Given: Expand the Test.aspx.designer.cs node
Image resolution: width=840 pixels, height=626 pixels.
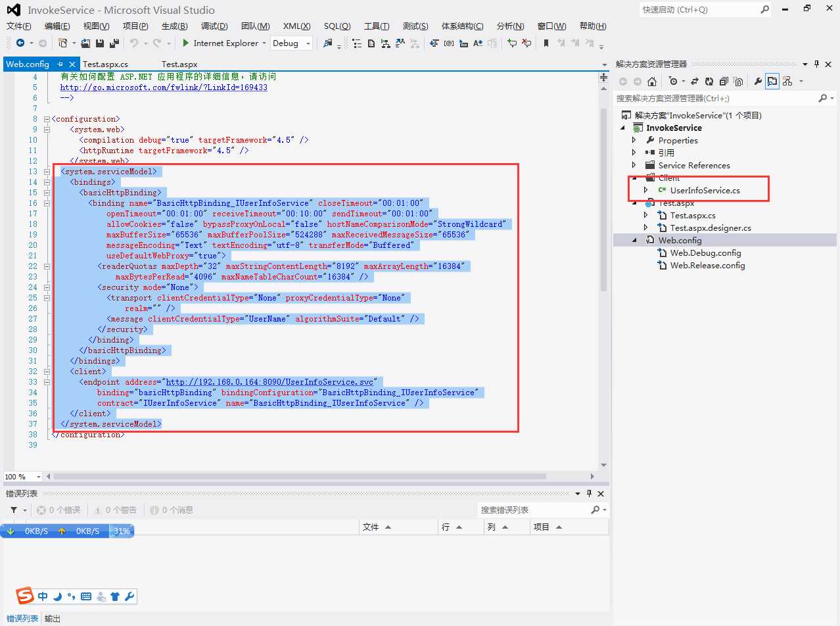Looking at the screenshot, I should click(646, 228).
